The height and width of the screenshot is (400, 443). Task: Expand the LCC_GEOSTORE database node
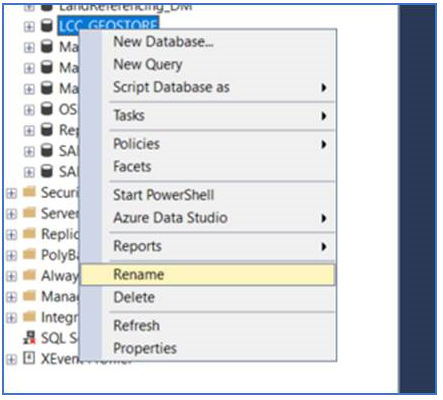pos(29,26)
